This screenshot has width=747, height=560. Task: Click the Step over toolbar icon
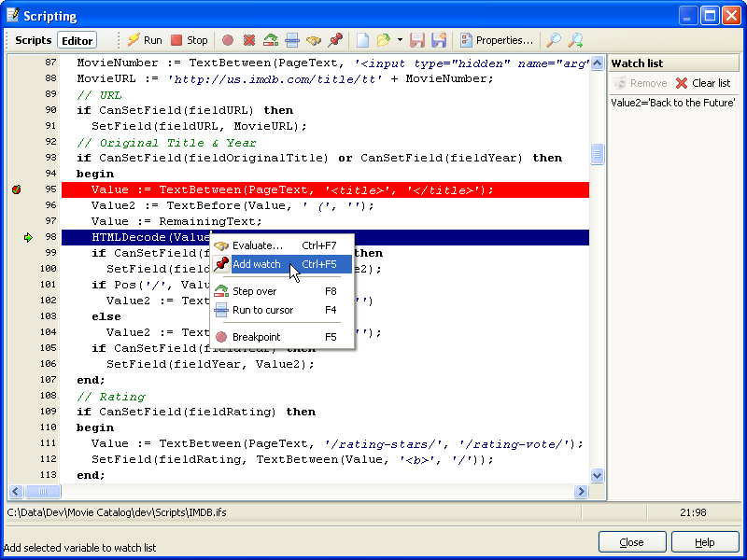[x=271, y=40]
